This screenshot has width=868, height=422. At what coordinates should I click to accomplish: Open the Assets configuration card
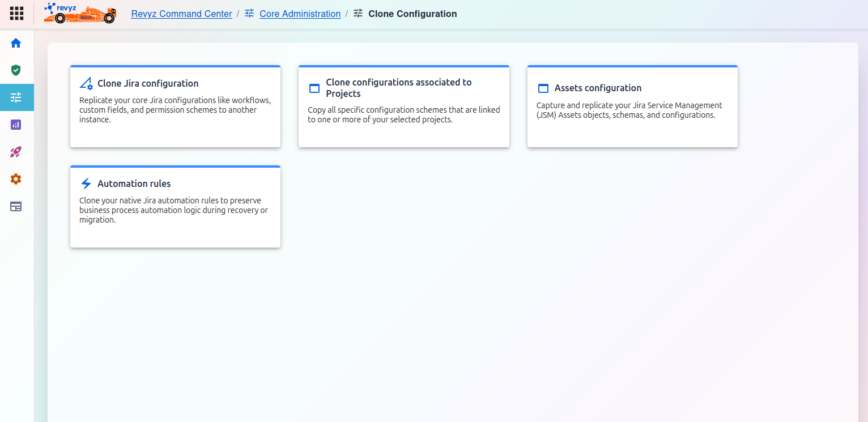coord(632,107)
